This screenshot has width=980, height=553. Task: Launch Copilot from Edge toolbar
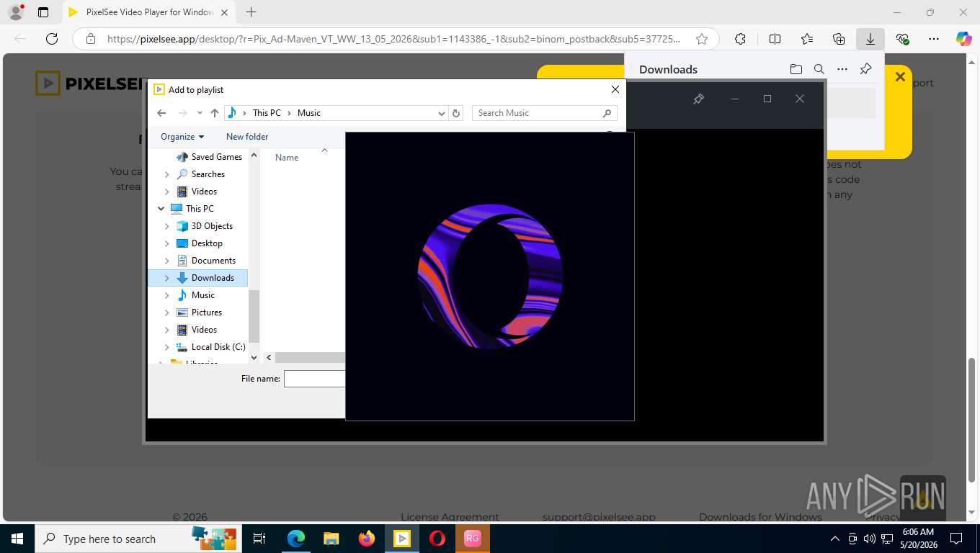point(964,39)
